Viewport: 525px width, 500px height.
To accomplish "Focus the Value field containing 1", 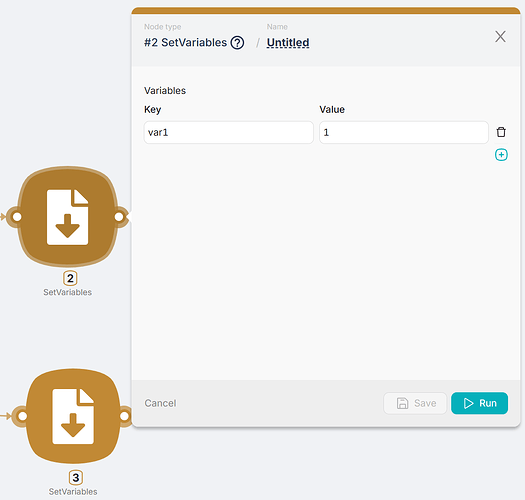I will [404, 133].
